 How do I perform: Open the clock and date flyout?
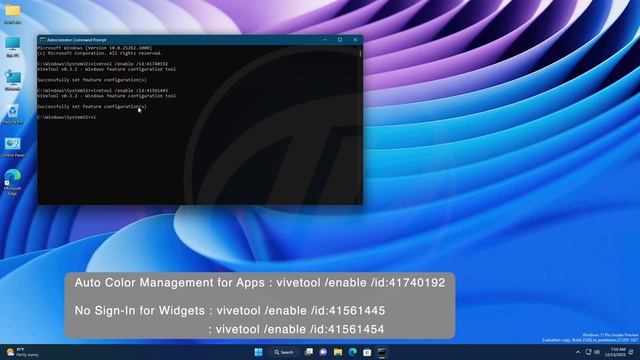[615, 352]
